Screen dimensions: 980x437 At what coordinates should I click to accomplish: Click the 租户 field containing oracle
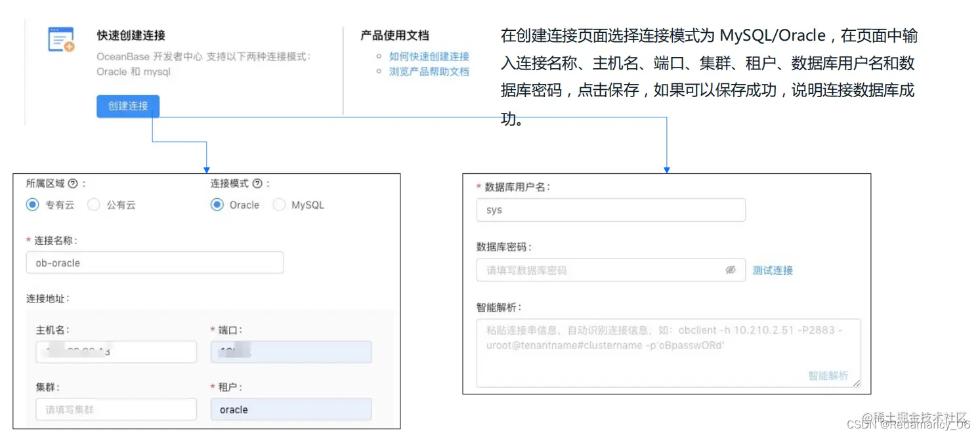291,409
